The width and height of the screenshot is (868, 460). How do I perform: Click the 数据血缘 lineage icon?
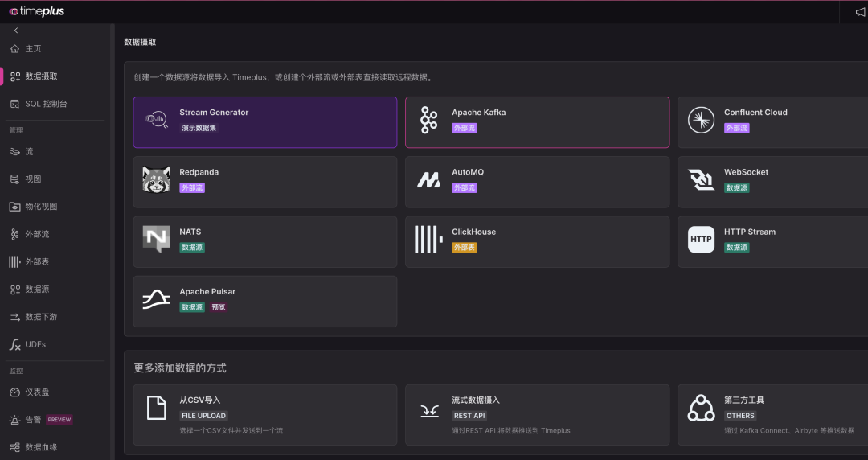[15, 447]
